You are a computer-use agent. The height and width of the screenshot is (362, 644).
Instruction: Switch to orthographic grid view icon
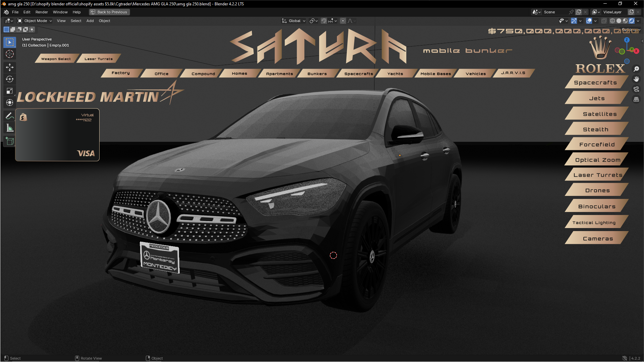(636, 99)
